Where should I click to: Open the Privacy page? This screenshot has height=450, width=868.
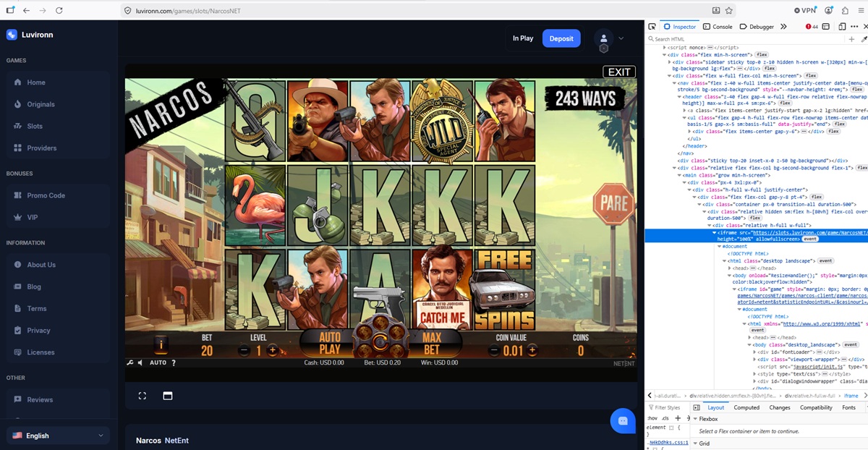(x=58, y=331)
